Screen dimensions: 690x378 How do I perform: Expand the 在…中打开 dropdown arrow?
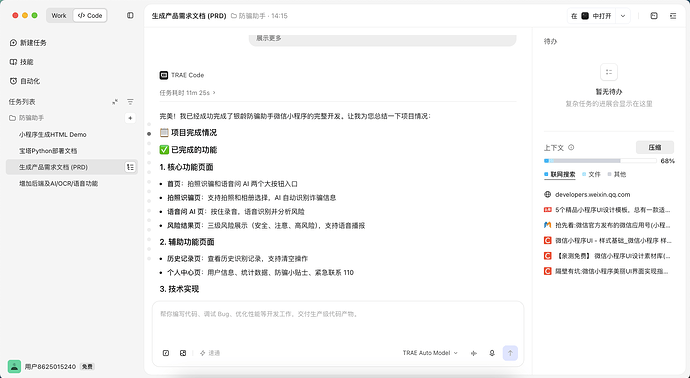pyautogui.click(x=623, y=16)
